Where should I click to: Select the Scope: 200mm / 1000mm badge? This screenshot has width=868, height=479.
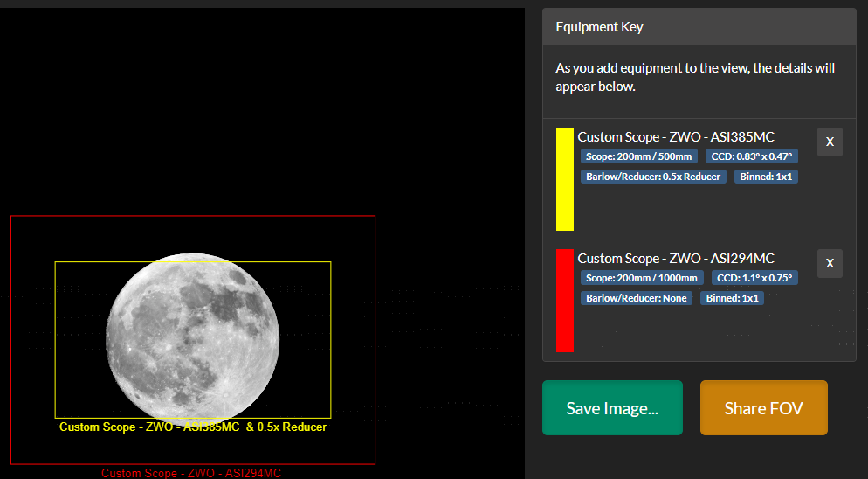(x=642, y=278)
